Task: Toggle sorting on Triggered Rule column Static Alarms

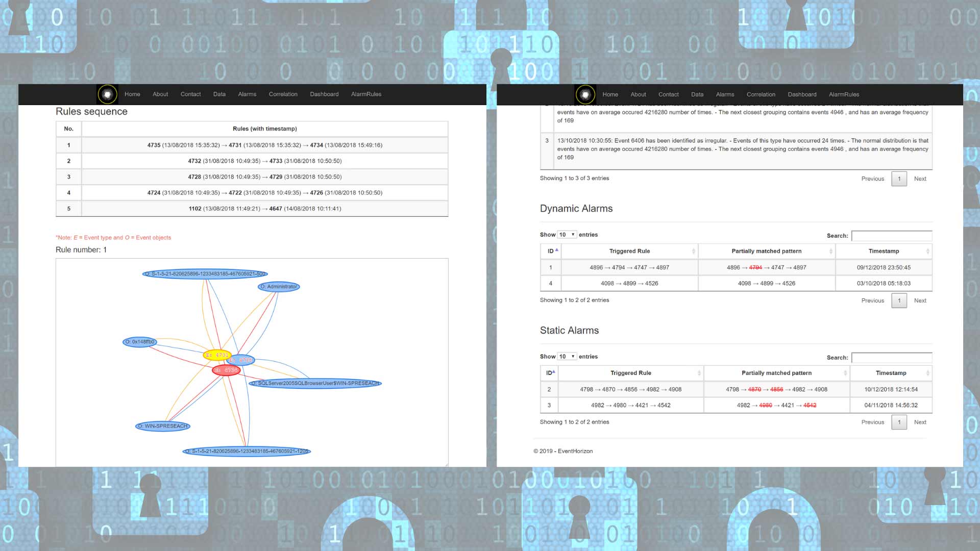Action: click(629, 373)
